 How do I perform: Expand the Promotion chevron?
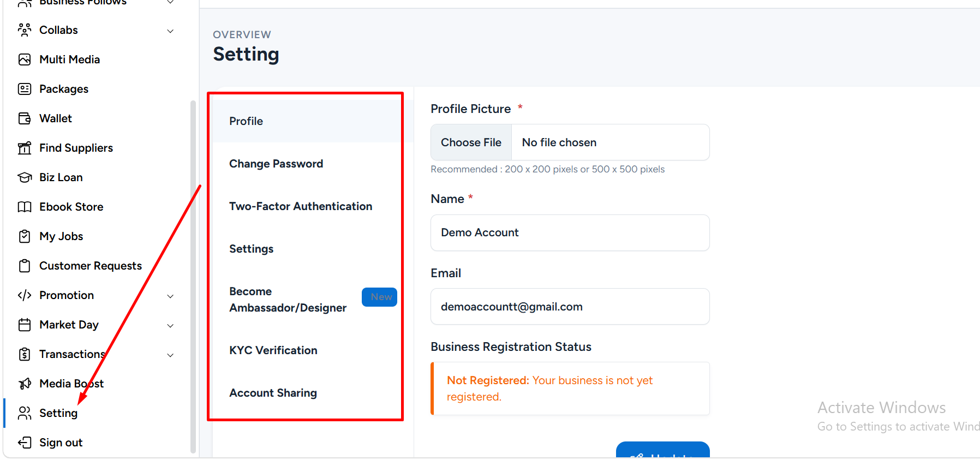tap(170, 296)
